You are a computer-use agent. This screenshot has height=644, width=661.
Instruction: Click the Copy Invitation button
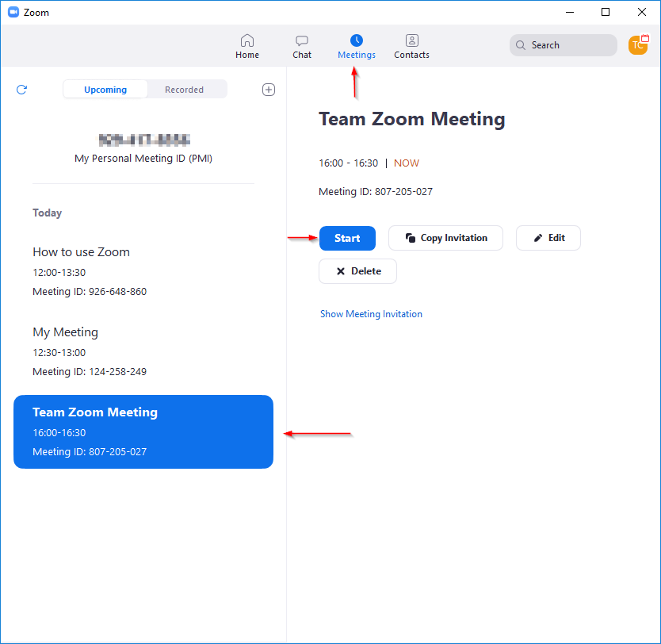click(x=445, y=238)
